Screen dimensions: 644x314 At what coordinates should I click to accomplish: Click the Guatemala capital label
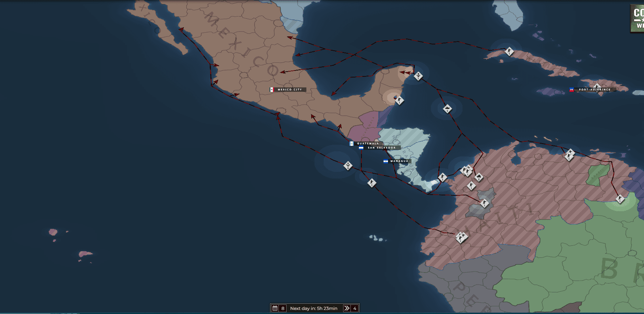coord(366,144)
